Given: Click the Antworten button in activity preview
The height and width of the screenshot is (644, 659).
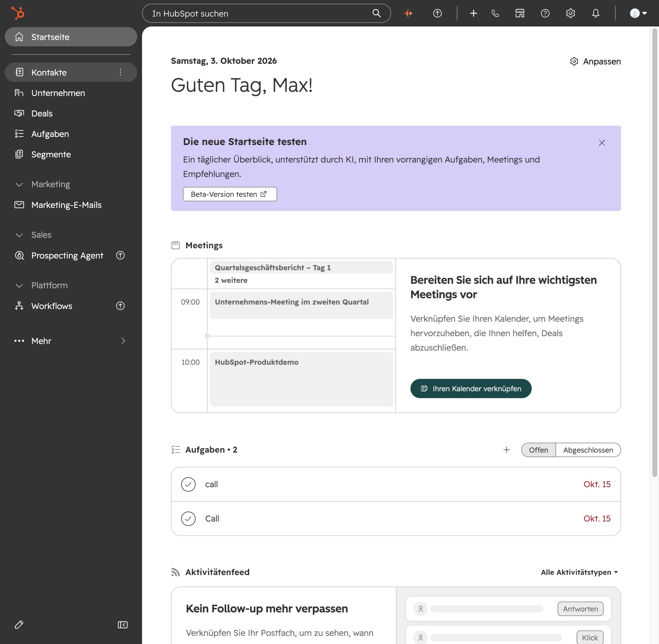Looking at the screenshot, I should tap(580, 609).
